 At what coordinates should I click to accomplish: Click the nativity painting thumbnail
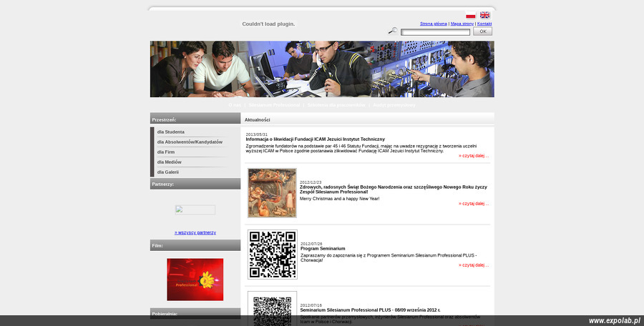tap(272, 193)
